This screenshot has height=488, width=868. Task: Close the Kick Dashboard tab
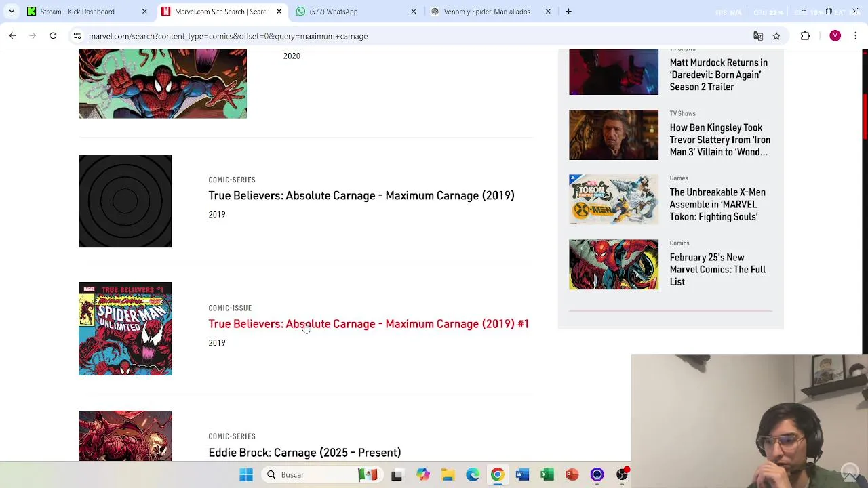(x=144, y=12)
